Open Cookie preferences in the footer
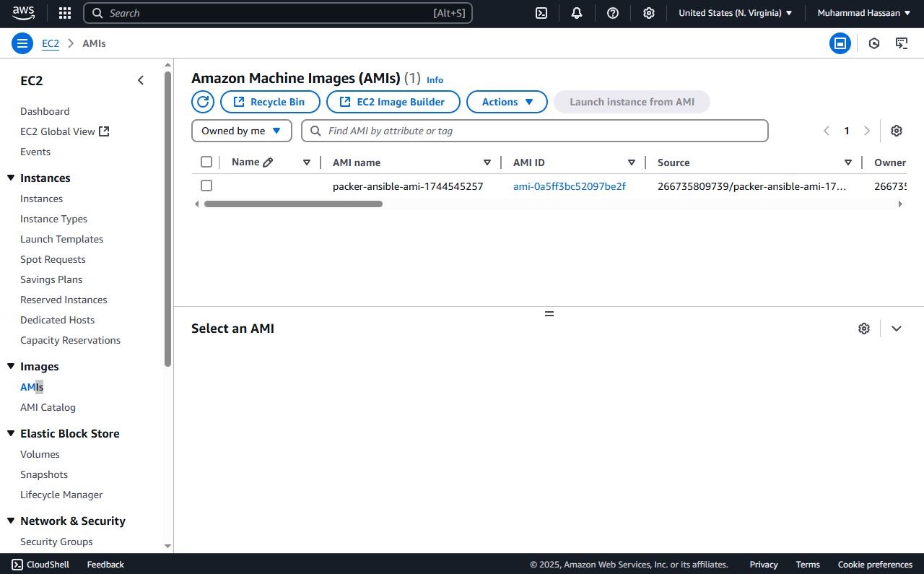This screenshot has height=574, width=924. (875, 565)
